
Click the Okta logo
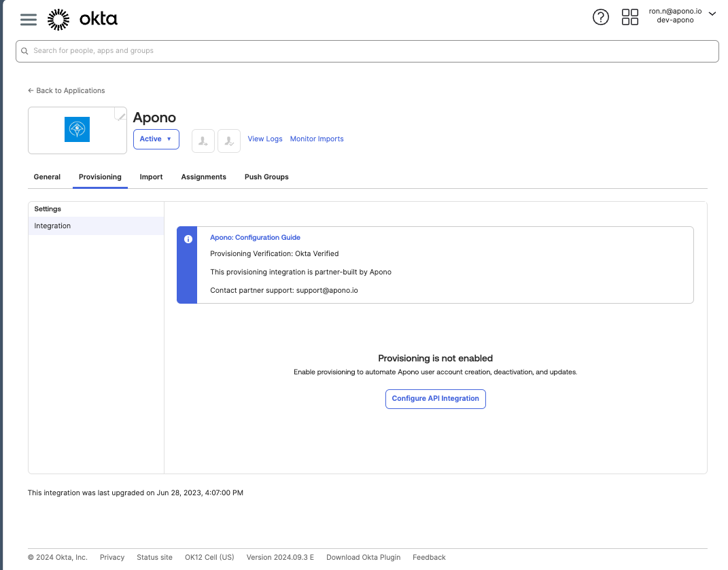(82, 19)
